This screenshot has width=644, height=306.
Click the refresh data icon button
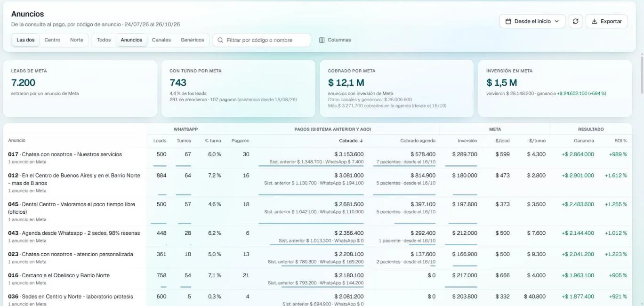click(575, 21)
